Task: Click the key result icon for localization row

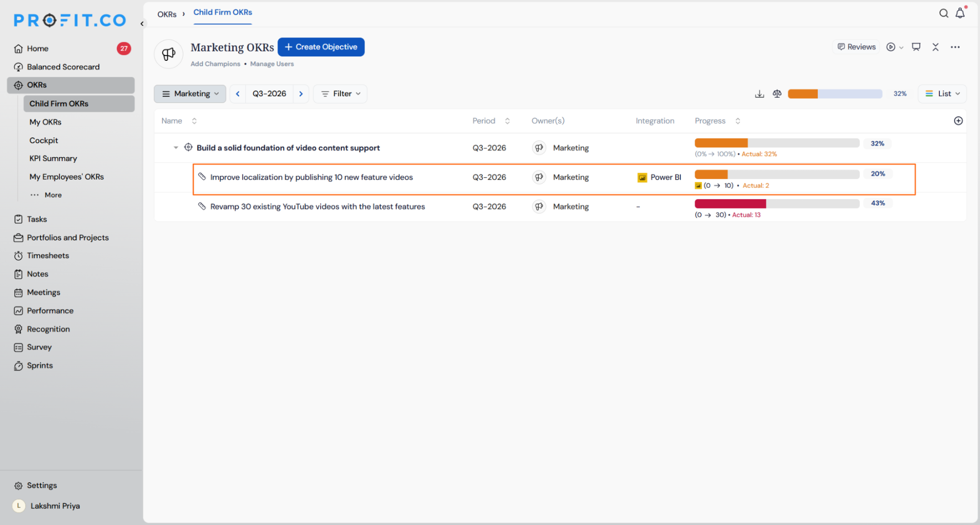Action: click(201, 177)
